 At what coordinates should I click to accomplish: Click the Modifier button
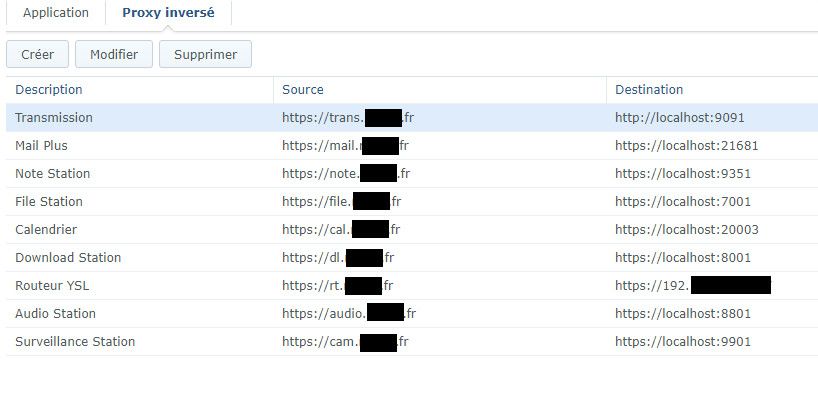pyautogui.click(x=114, y=54)
